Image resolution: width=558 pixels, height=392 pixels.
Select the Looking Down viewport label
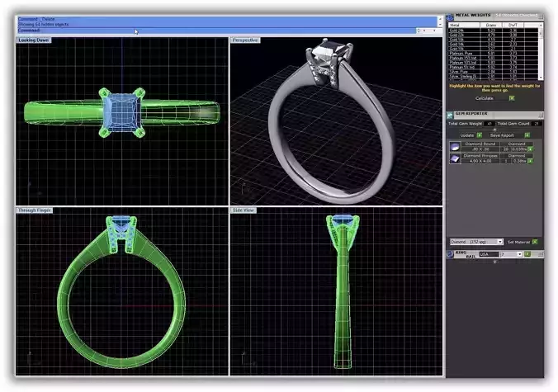coord(34,40)
